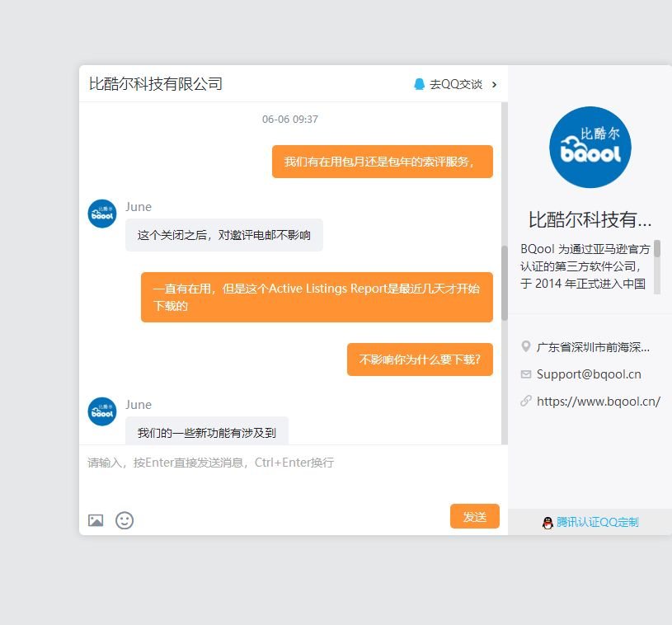
Task: Click the 比酷尔科技有限公司 chat title
Action: 156,84
